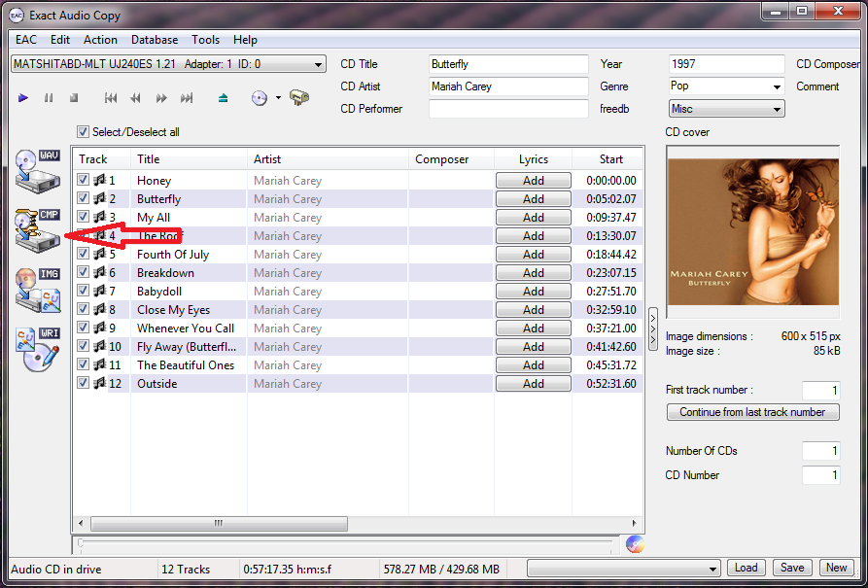Click the First track number field
The height and width of the screenshot is (588, 868).
point(821,391)
